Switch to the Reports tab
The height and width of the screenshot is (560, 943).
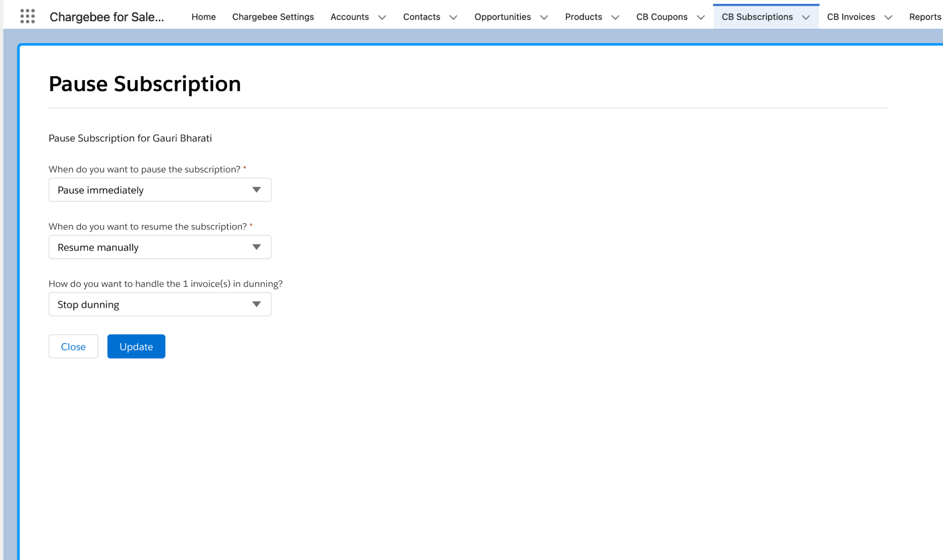tap(924, 17)
